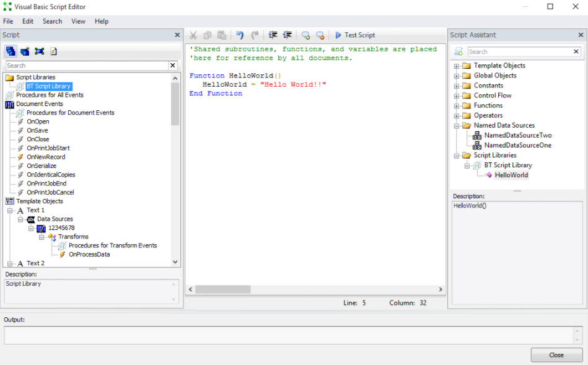Select the OnOpen event
This screenshot has height=365, width=588.
[x=38, y=121]
